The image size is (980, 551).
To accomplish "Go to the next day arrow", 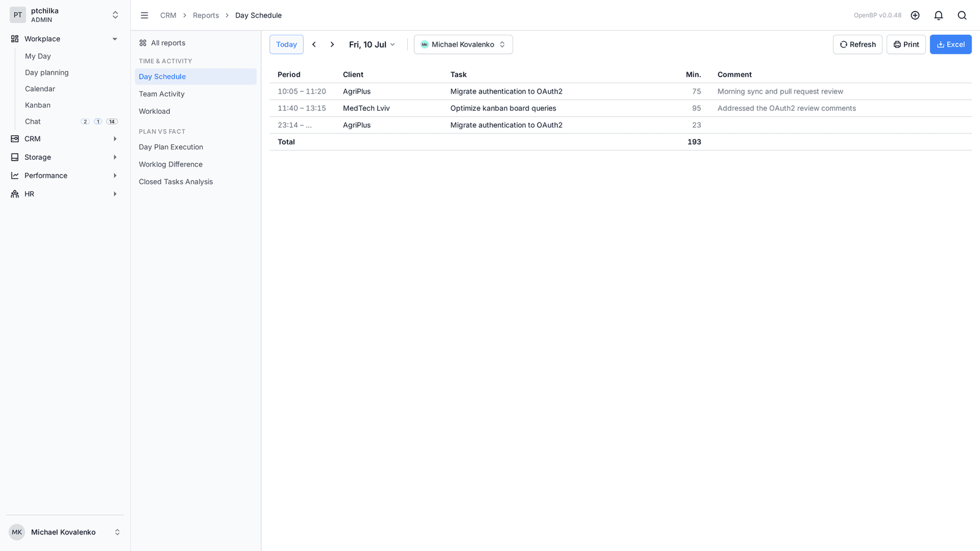I will click(x=332, y=45).
